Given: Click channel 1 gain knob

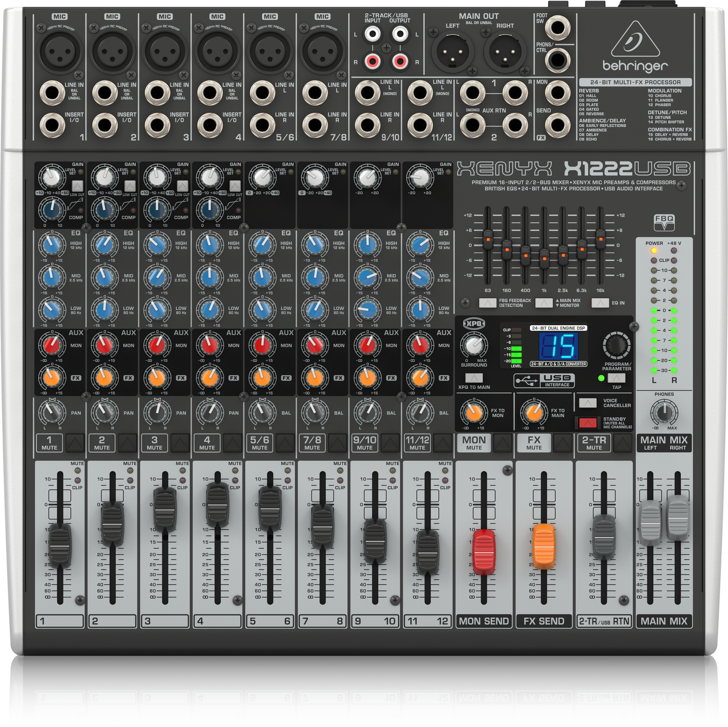Looking at the screenshot, I should [x=52, y=177].
